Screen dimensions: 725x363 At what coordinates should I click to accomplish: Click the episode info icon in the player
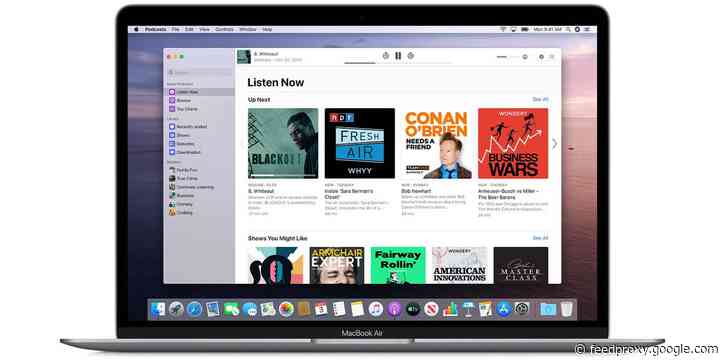(541, 56)
